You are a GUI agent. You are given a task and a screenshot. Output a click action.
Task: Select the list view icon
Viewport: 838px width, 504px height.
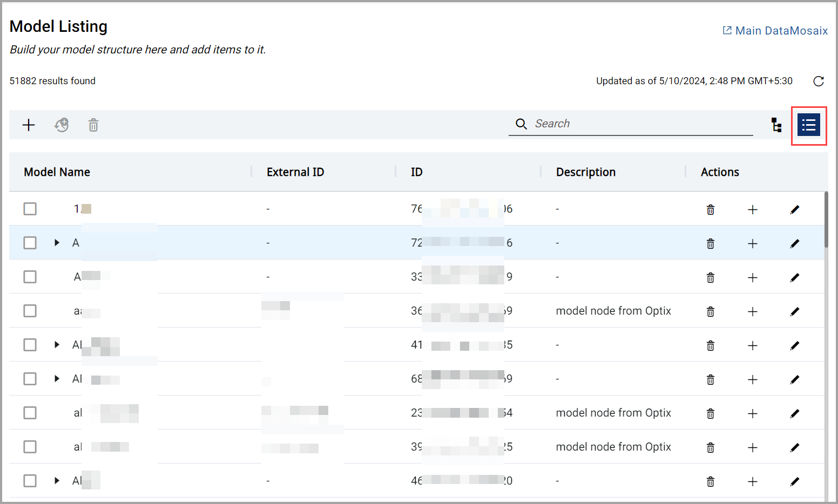808,125
